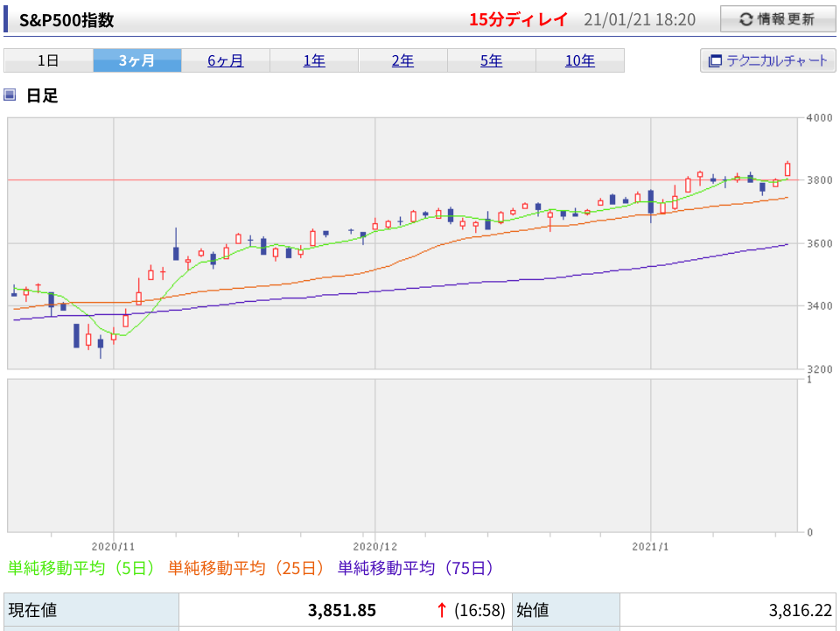840x631 pixels.
Task: Click the square icon beside 日足
Action: tap(10, 95)
